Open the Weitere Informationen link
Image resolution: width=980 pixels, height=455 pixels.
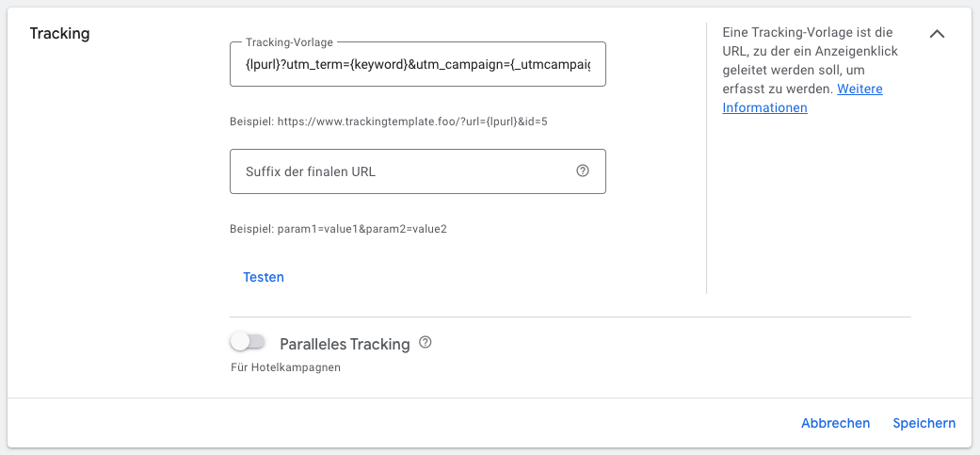point(802,98)
